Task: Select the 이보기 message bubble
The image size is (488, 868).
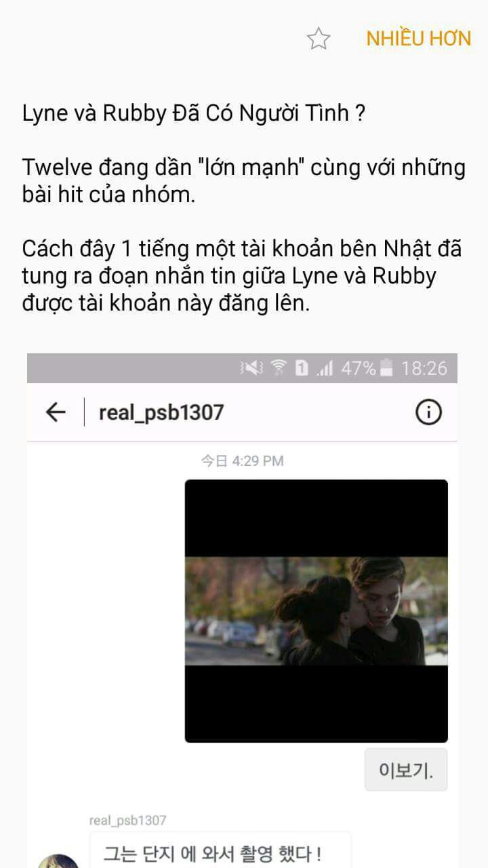Action: (x=406, y=770)
